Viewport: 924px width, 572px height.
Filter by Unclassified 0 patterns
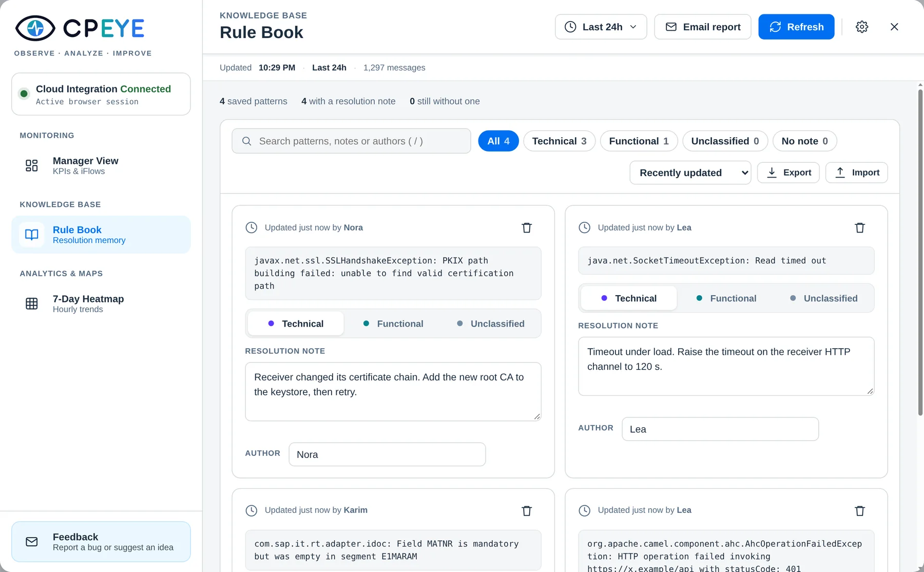(x=725, y=141)
